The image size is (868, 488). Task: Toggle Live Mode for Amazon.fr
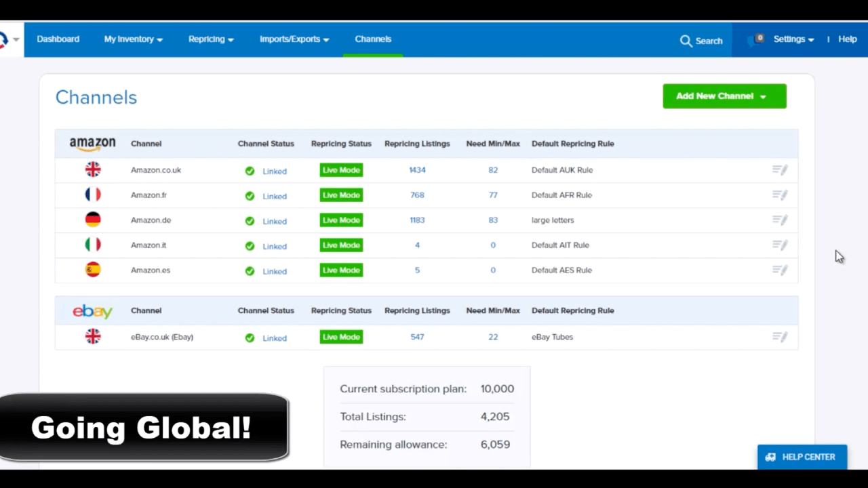tap(341, 195)
